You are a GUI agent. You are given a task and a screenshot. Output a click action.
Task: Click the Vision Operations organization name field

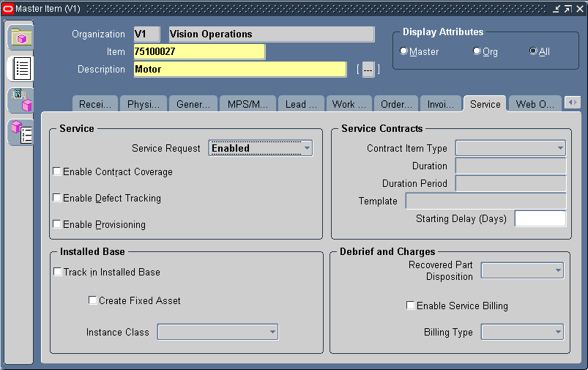pos(272,34)
